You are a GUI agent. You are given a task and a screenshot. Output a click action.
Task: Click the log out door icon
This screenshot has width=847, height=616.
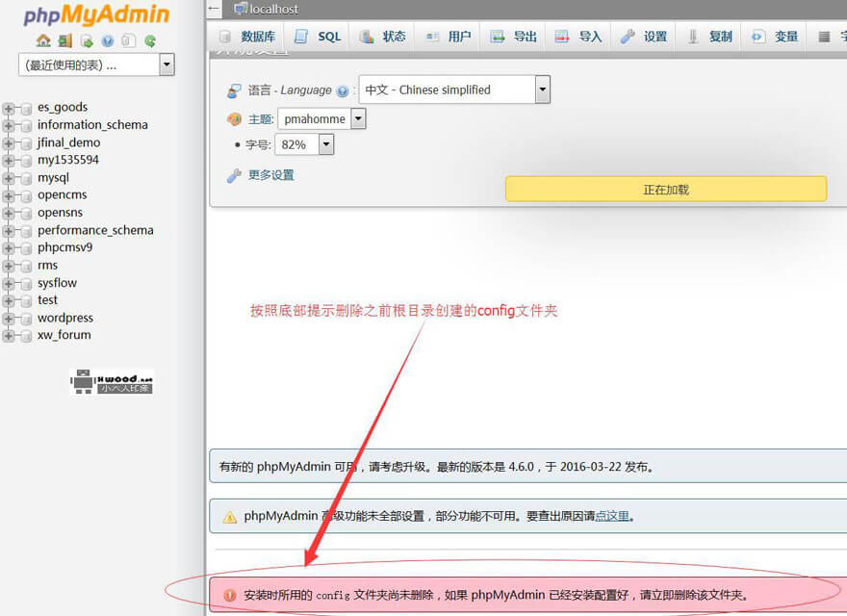point(65,40)
